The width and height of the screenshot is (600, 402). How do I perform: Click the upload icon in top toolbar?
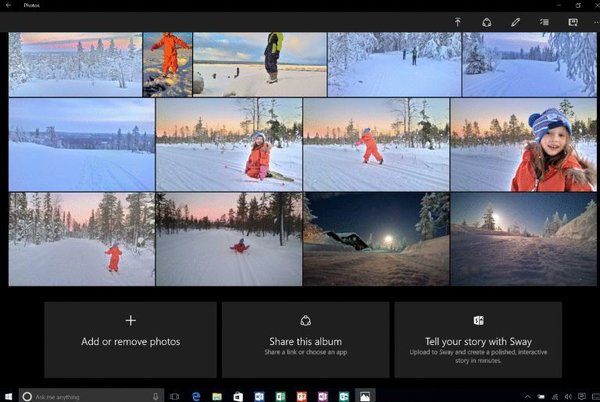(x=458, y=21)
